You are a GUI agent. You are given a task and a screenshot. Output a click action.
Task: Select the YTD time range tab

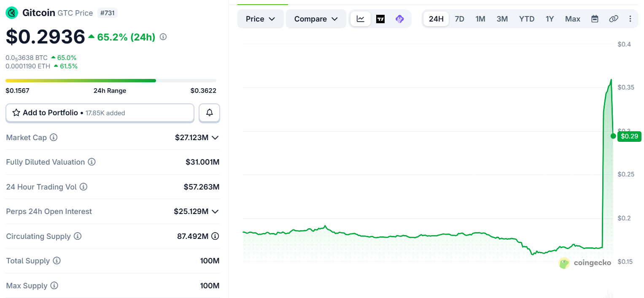[527, 19]
